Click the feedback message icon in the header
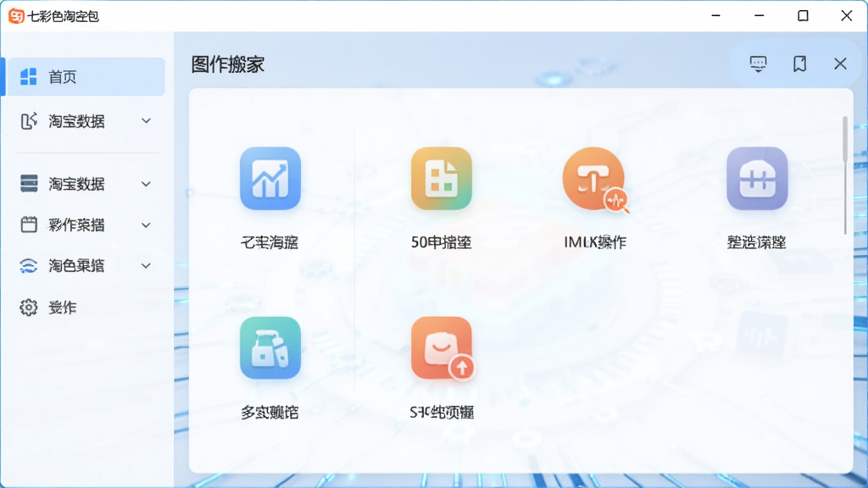Viewport: 868px width, 488px height. (x=758, y=64)
